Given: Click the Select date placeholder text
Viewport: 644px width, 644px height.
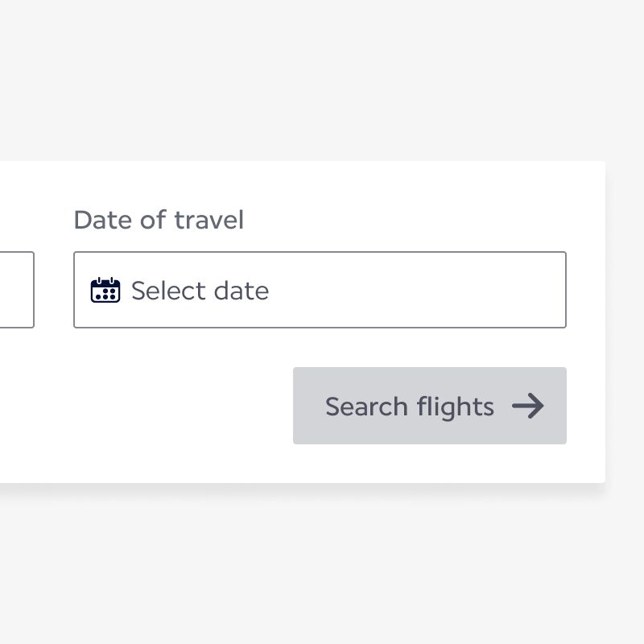Looking at the screenshot, I should pyautogui.click(x=200, y=291).
